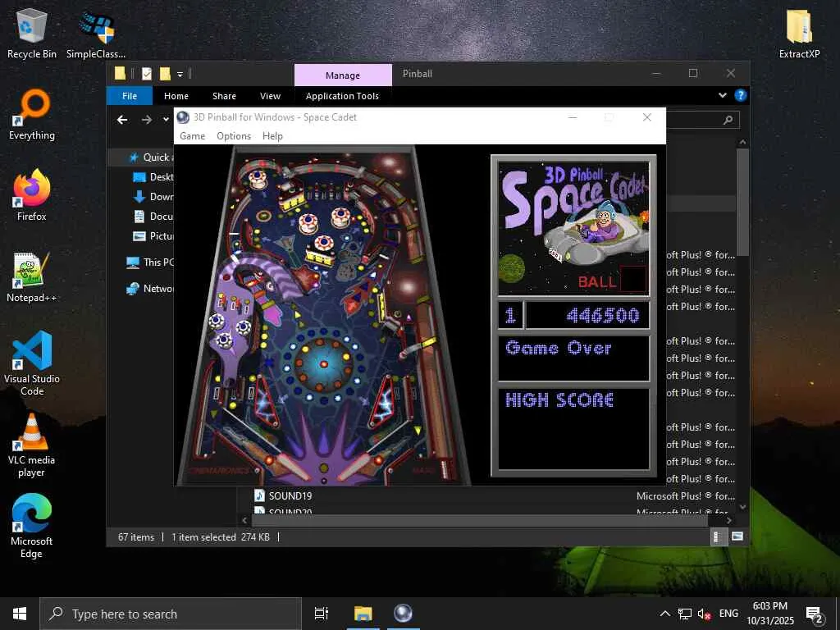Open the Visual Studio Code shortcut
Image resolution: width=840 pixels, height=630 pixels.
pyautogui.click(x=32, y=363)
